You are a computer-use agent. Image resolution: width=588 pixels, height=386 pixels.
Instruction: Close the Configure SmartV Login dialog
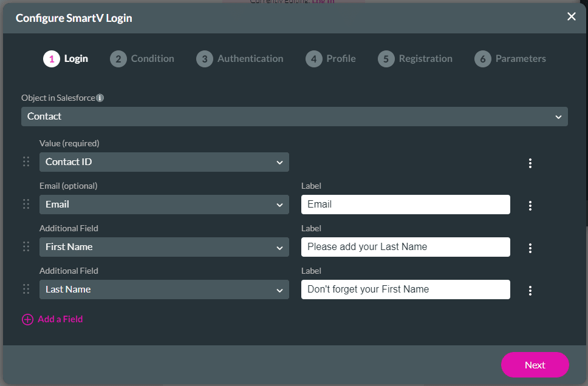click(571, 17)
